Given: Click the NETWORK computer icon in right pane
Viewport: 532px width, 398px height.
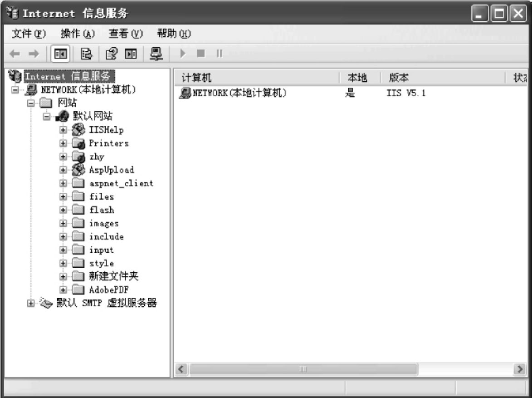Looking at the screenshot, I should click(185, 93).
